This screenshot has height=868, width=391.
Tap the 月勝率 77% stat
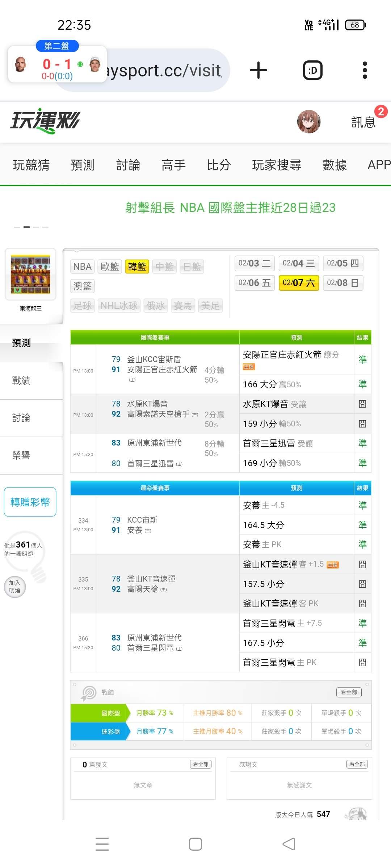point(155,731)
